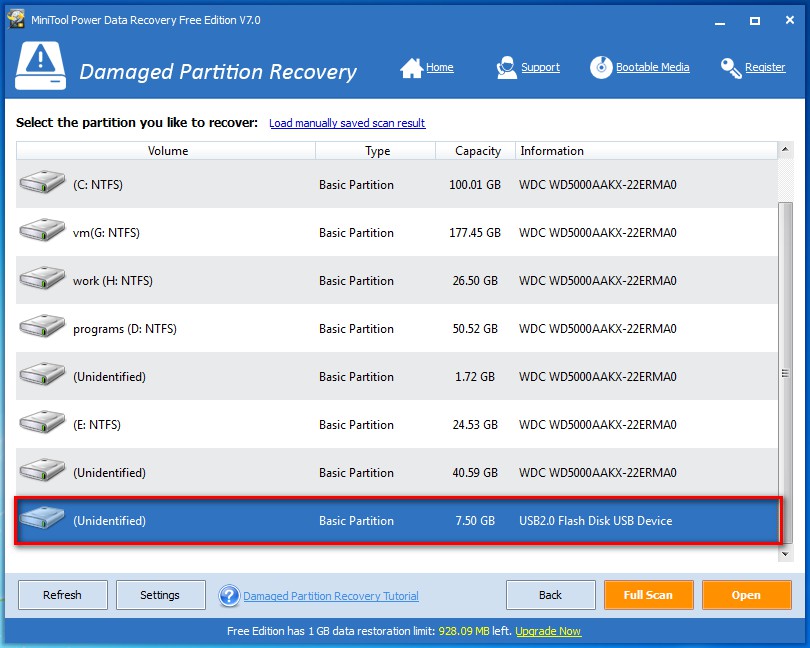Open Load manually saved scan result link
This screenshot has height=648, width=810.
(x=347, y=123)
